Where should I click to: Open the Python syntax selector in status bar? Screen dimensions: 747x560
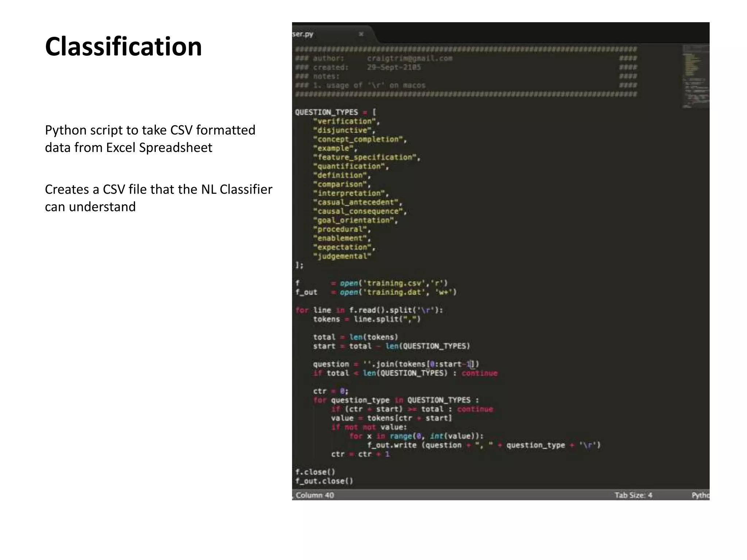pyautogui.click(x=700, y=495)
